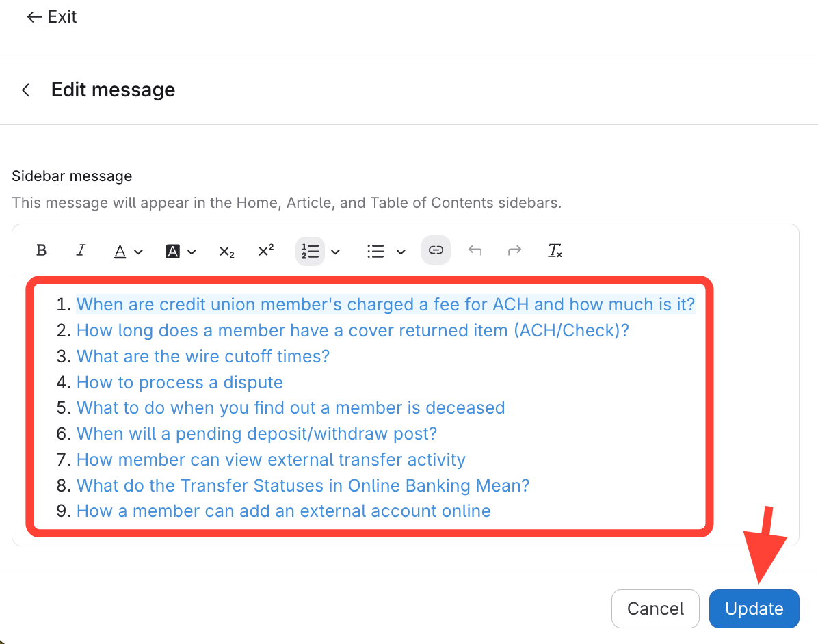The image size is (818, 644).
Task: Click the Update button
Action: pos(754,608)
